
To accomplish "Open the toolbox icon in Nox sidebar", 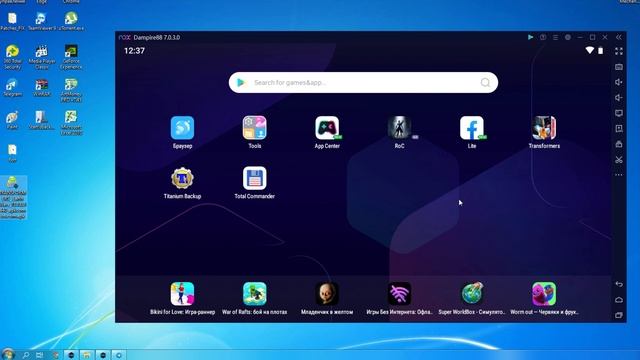I will click(619, 144).
